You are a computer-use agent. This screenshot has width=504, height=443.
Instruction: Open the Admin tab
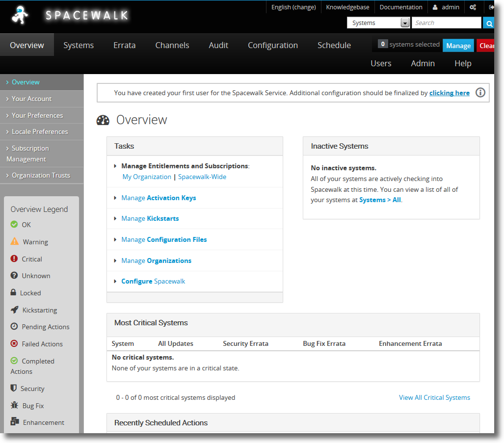[x=423, y=63]
